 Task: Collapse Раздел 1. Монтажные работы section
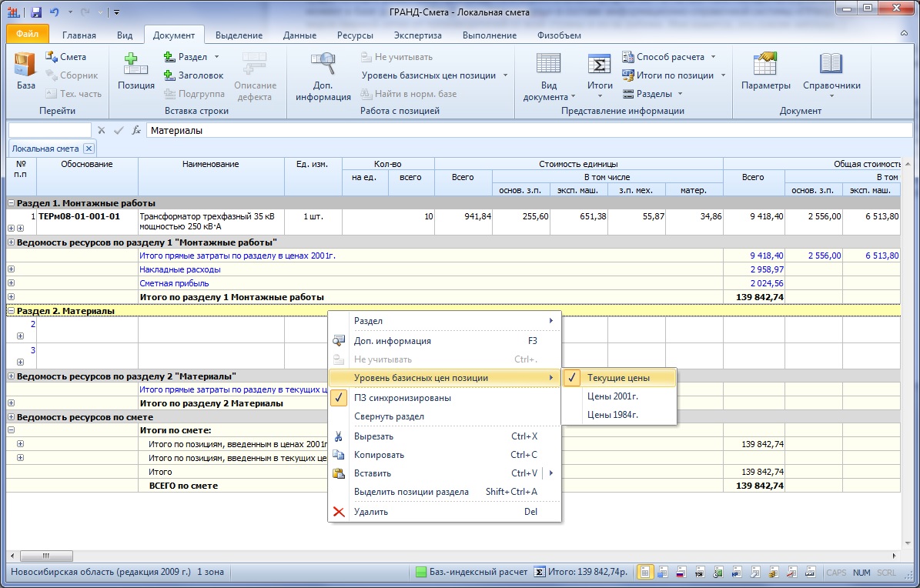point(11,203)
